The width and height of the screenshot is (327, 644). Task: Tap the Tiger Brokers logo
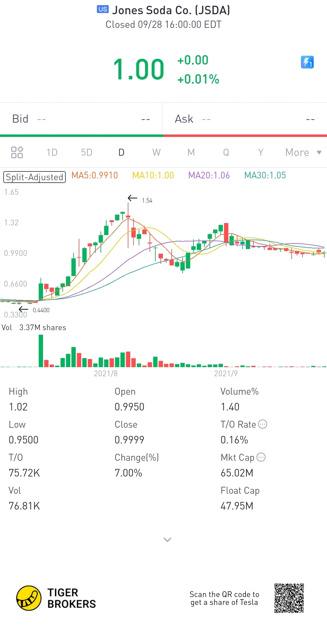point(56,598)
